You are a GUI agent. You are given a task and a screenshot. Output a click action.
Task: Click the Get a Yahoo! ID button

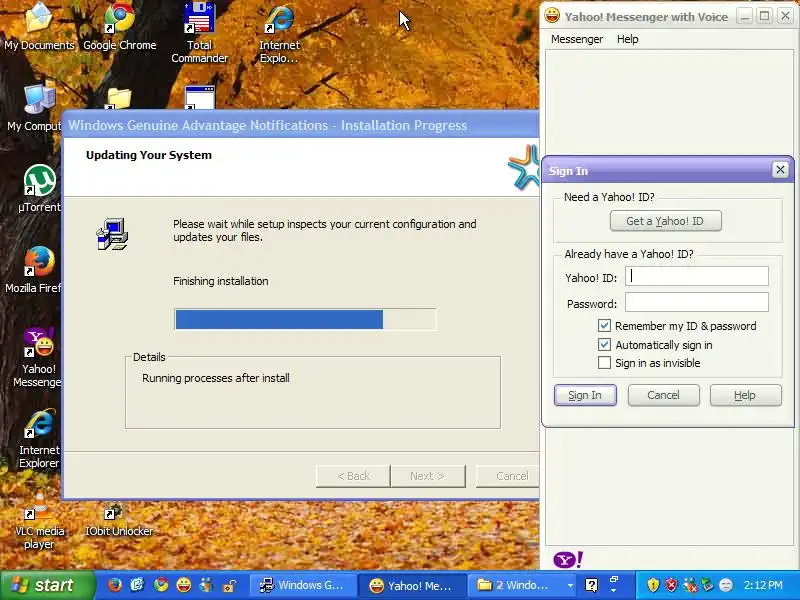click(x=665, y=221)
